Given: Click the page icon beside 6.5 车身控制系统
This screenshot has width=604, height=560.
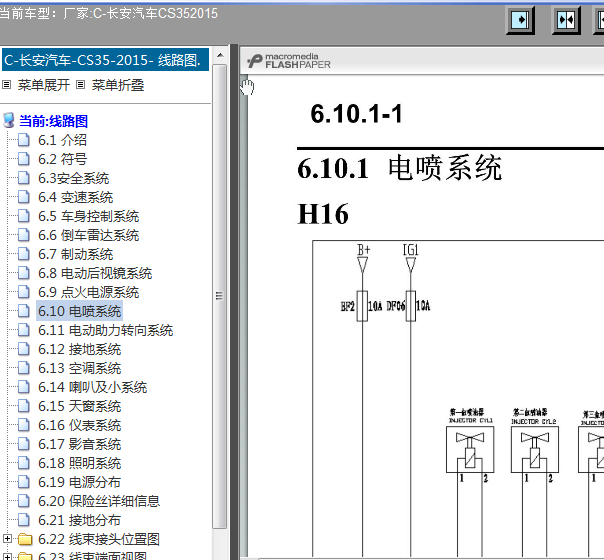Looking at the screenshot, I should [23, 216].
